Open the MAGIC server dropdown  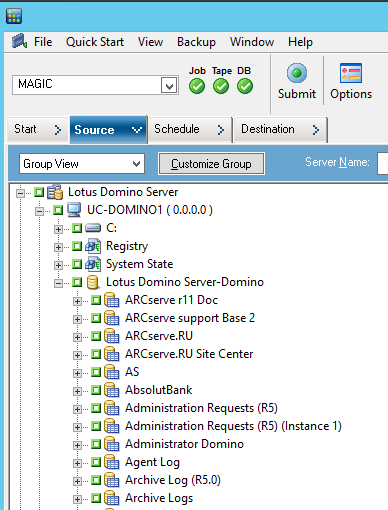point(169,86)
